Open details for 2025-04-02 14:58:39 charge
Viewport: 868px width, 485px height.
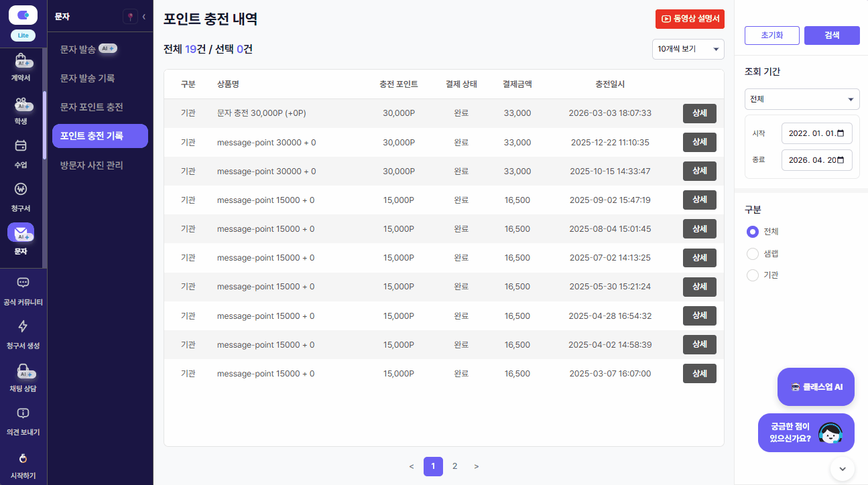pos(700,344)
